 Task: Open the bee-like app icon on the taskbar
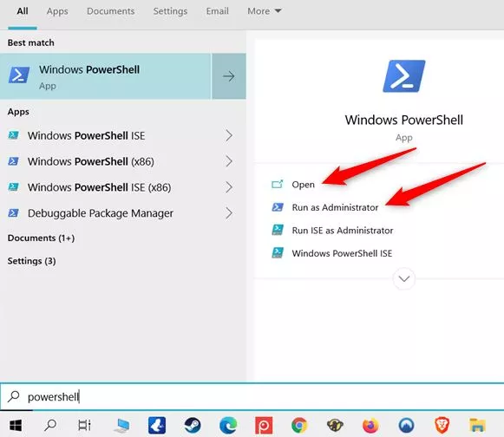tap(335, 426)
